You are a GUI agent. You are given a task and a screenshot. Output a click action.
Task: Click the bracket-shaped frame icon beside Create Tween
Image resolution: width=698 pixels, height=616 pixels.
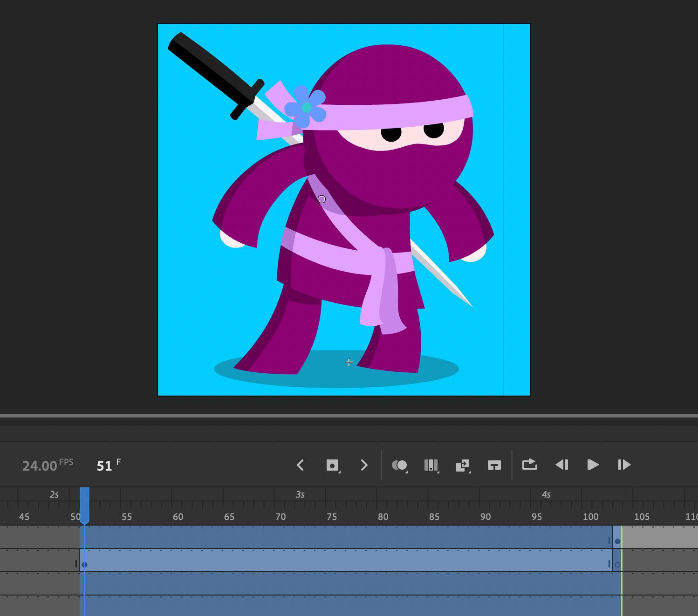494,465
